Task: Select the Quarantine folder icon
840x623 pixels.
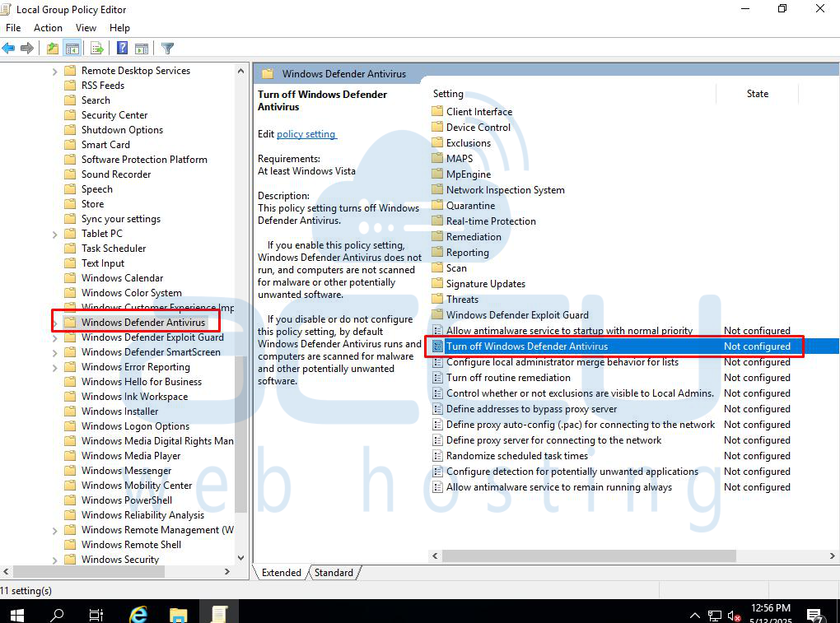Action: click(437, 206)
